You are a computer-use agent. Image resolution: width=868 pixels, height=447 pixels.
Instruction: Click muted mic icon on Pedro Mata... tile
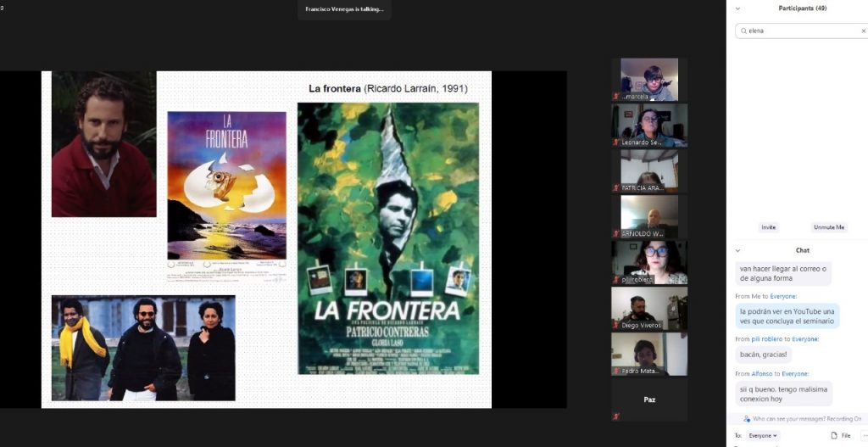[x=615, y=372]
